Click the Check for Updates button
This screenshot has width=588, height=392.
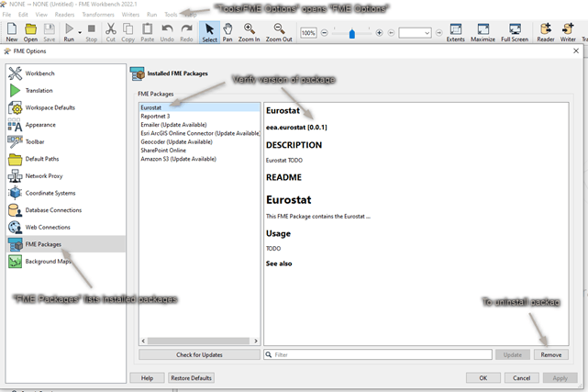[x=198, y=354]
